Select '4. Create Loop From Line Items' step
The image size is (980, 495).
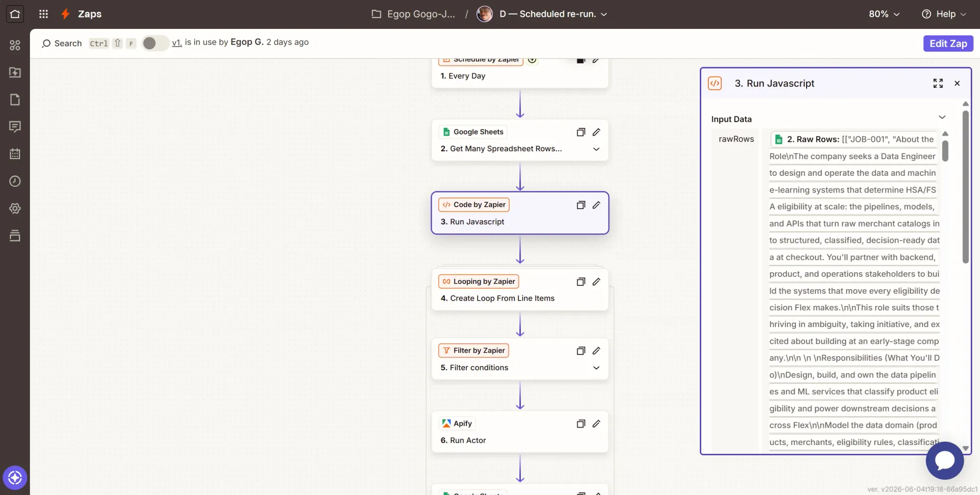click(497, 298)
